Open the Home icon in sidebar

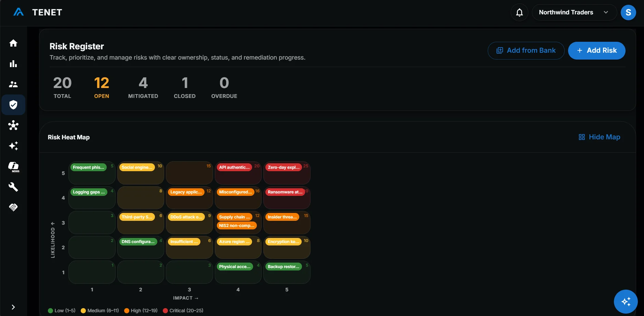point(13,43)
